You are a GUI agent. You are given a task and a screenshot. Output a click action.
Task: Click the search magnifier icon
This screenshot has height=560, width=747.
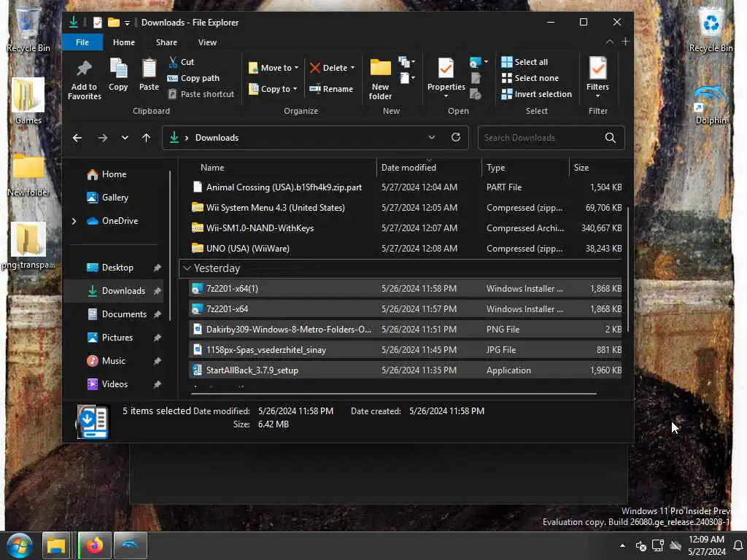click(x=611, y=138)
